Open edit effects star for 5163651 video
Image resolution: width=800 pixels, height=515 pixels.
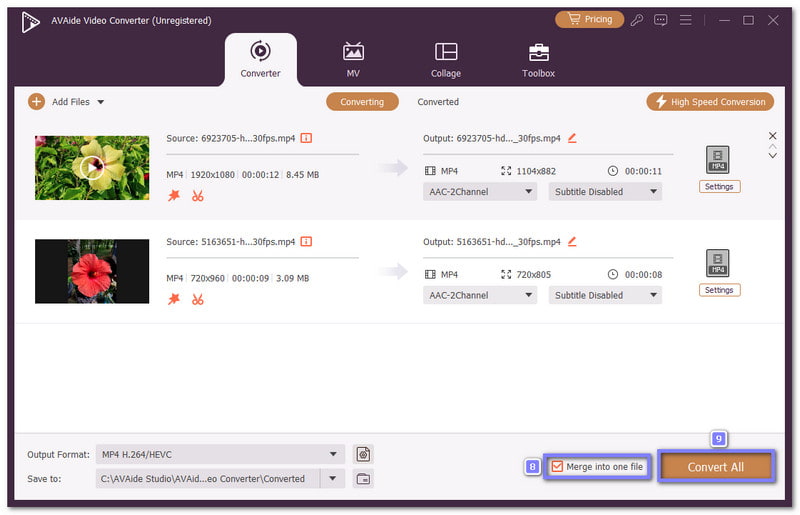pos(174,299)
